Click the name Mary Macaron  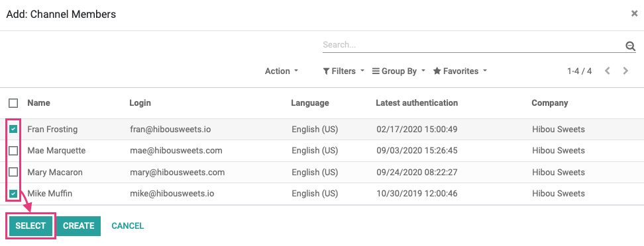[54, 172]
